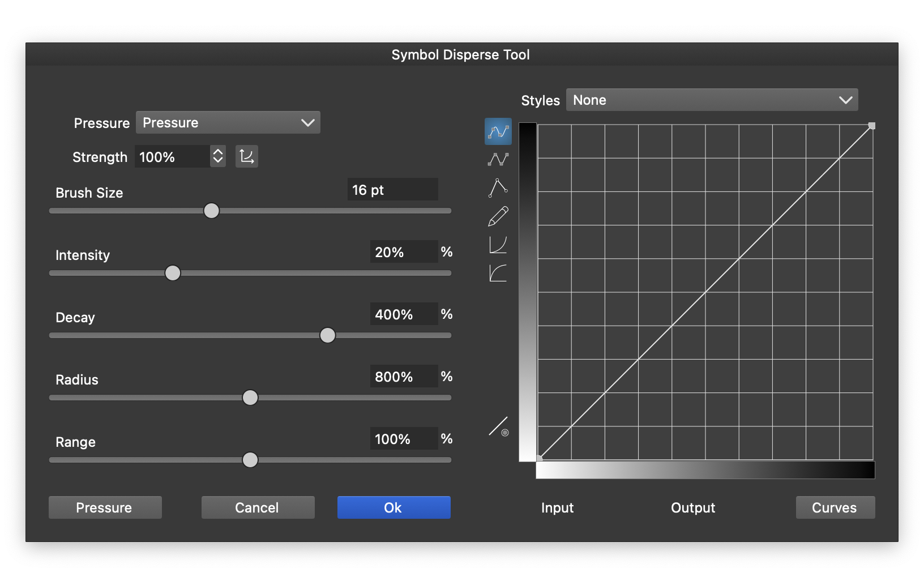Screen dimensions: 924x572
Task: Click the Curves button
Action: pyautogui.click(x=835, y=507)
